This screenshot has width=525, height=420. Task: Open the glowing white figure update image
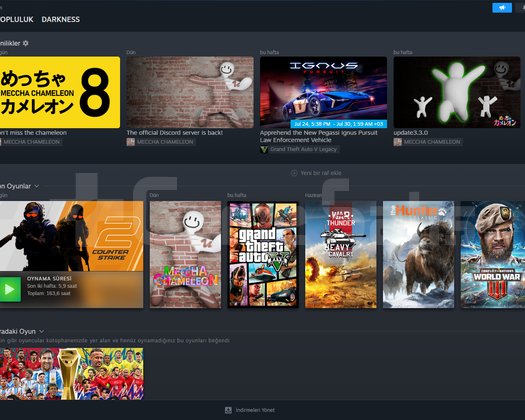(457, 92)
